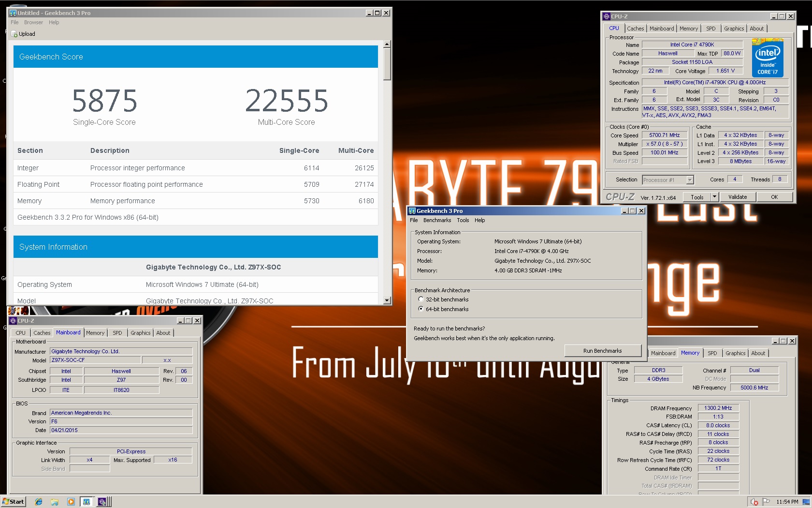
Task: Open the Browser menu in Geekbench results window
Action: (33, 22)
